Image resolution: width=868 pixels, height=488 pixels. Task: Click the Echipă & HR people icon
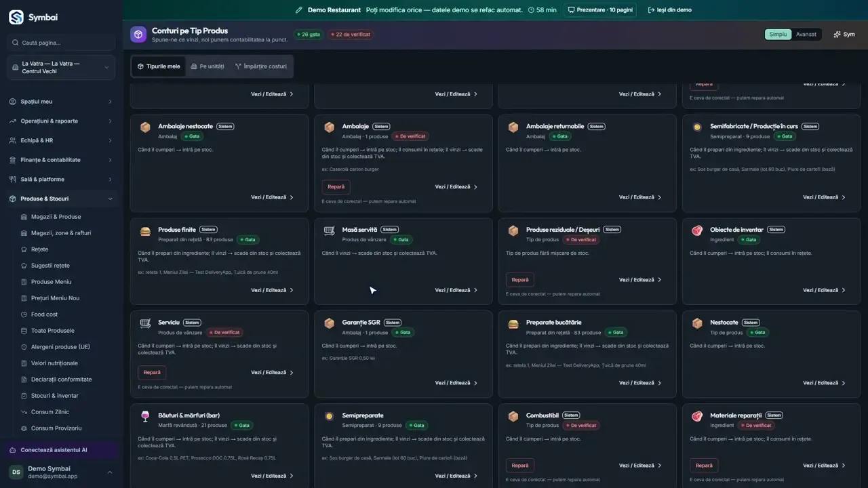(x=14, y=141)
